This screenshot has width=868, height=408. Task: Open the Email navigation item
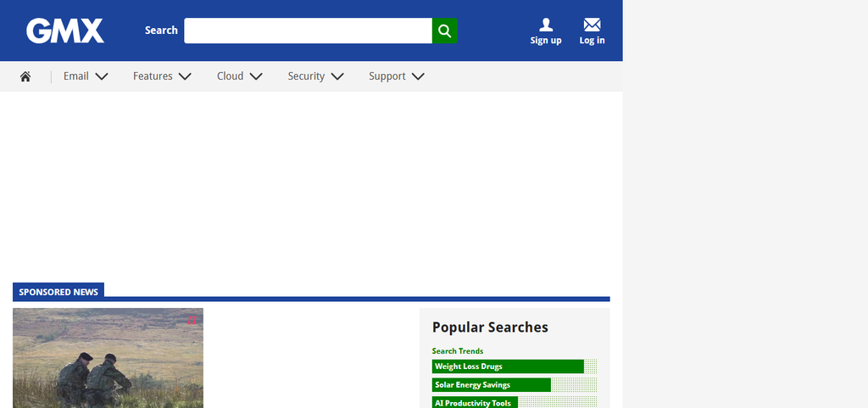click(75, 75)
